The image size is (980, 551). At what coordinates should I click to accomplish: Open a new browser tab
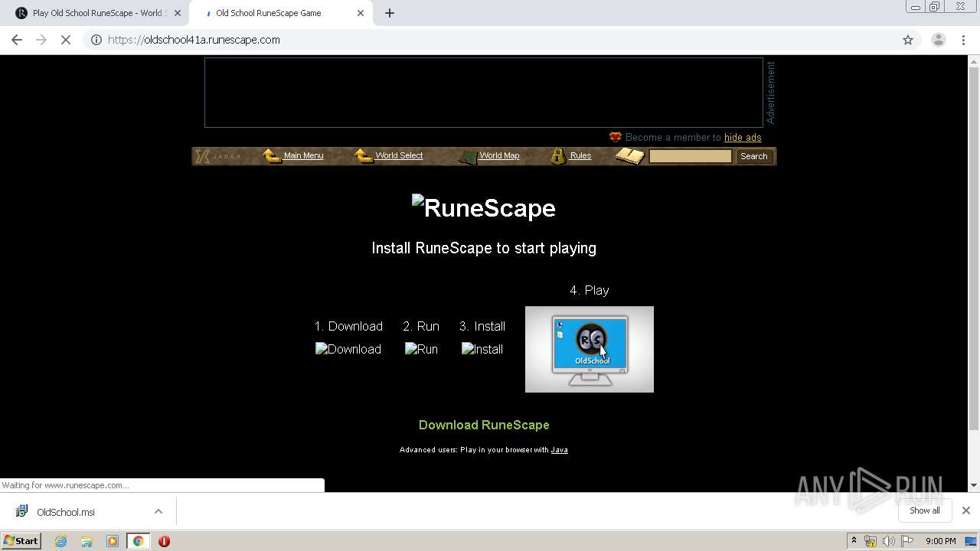[390, 13]
